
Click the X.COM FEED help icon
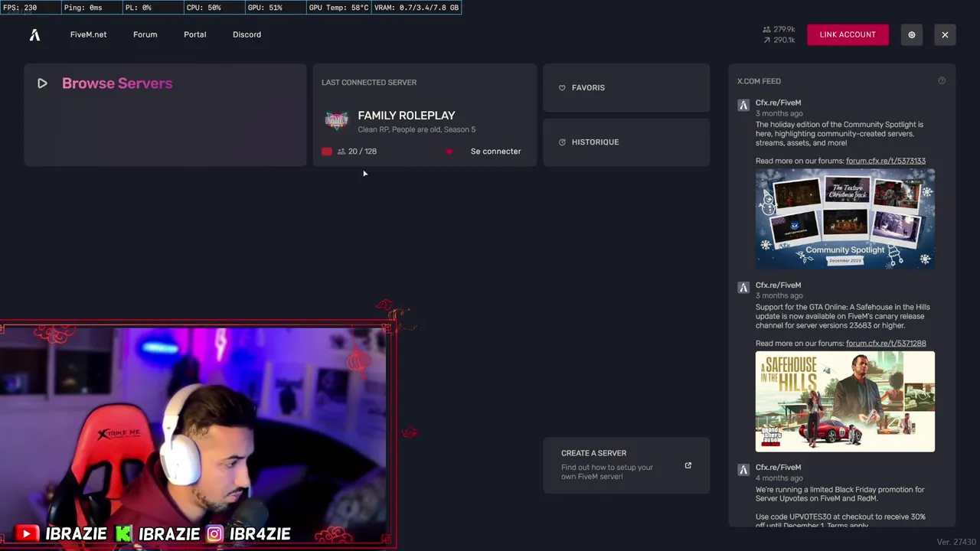[x=942, y=81]
